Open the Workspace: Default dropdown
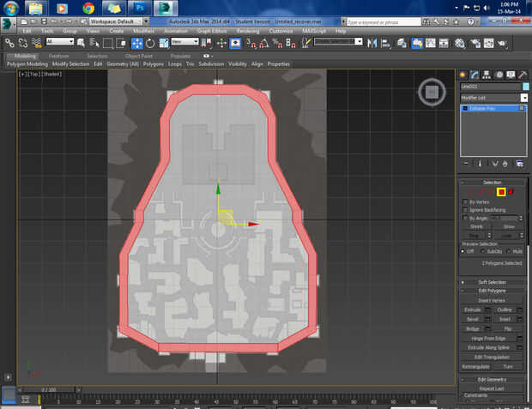The image size is (532, 409). pyautogui.click(x=114, y=21)
